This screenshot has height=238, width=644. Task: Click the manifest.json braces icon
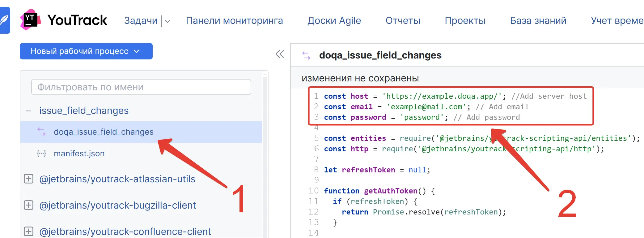[x=41, y=154]
